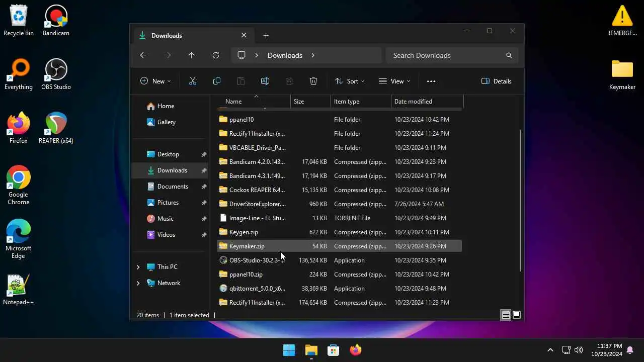Click the Search Downloads field
This screenshot has height=362, width=644.
click(x=452, y=55)
